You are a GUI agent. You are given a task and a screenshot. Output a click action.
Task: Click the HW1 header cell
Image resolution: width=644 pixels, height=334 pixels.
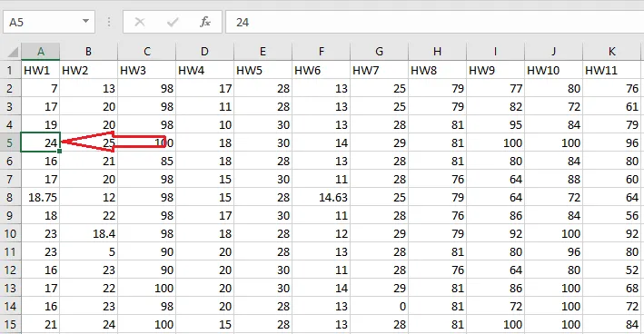click(x=41, y=70)
